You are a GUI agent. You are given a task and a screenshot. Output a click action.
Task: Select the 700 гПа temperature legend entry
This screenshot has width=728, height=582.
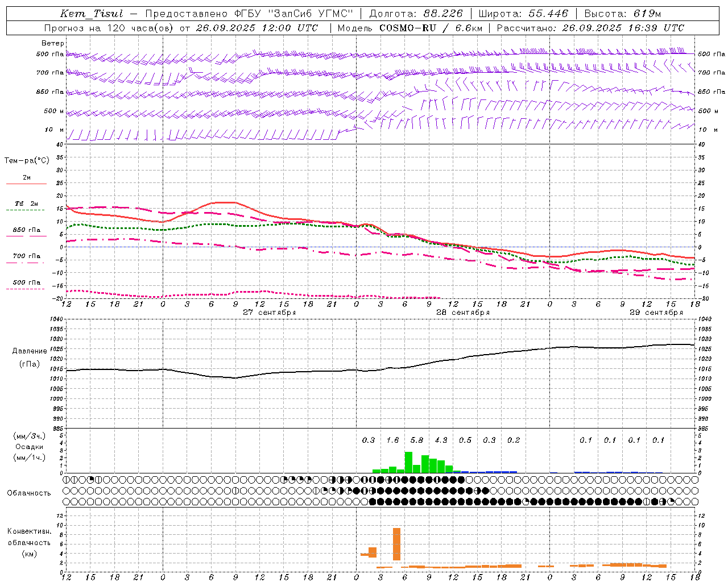tap(26, 256)
